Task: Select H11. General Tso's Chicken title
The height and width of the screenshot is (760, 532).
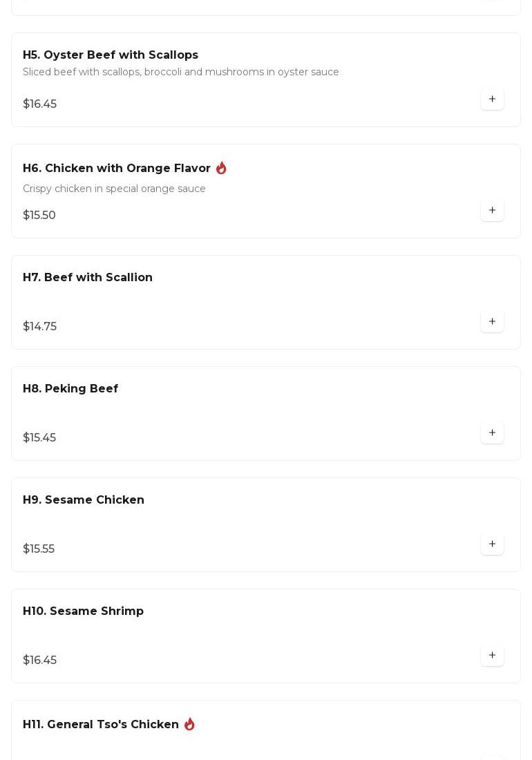Action: (101, 725)
